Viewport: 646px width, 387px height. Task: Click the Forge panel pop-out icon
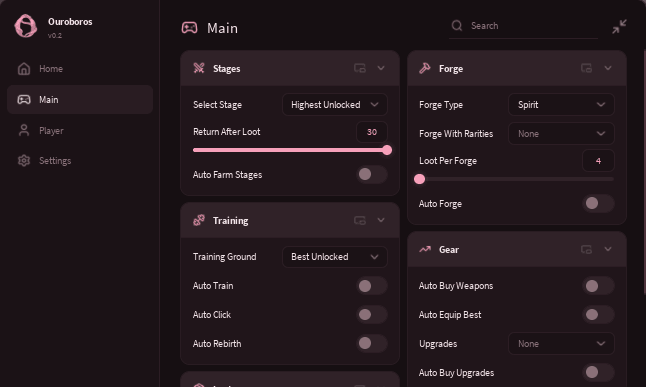coord(586,68)
